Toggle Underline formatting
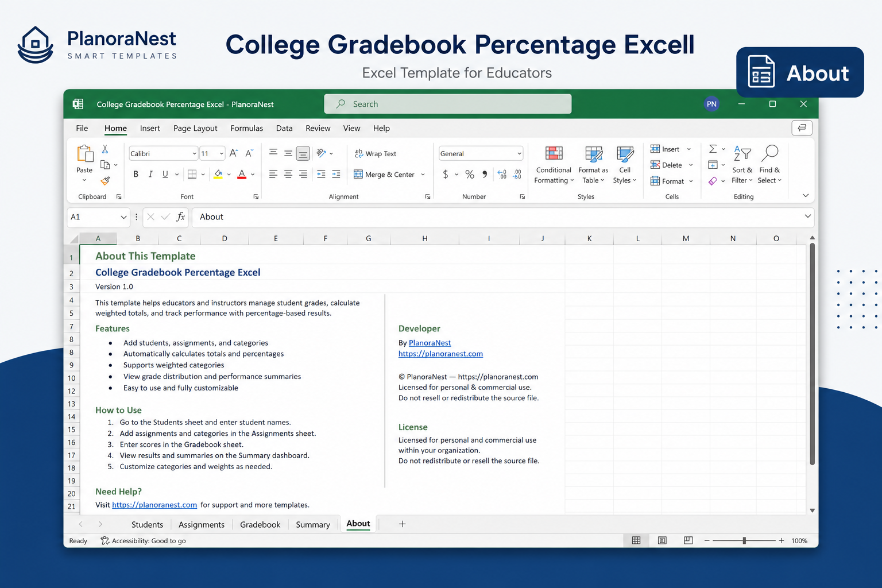The width and height of the screenshot is (882, 588). pyautogui.click(x=165, y=174)
